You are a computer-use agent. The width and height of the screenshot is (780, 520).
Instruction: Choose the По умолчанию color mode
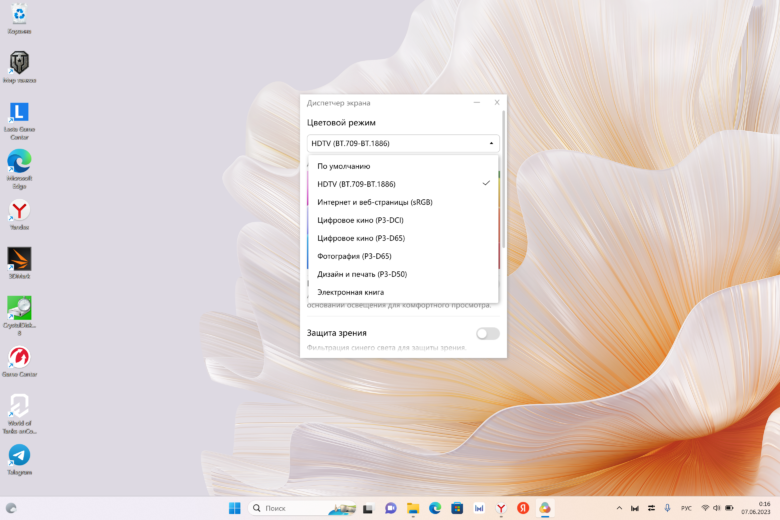(403, 166)
